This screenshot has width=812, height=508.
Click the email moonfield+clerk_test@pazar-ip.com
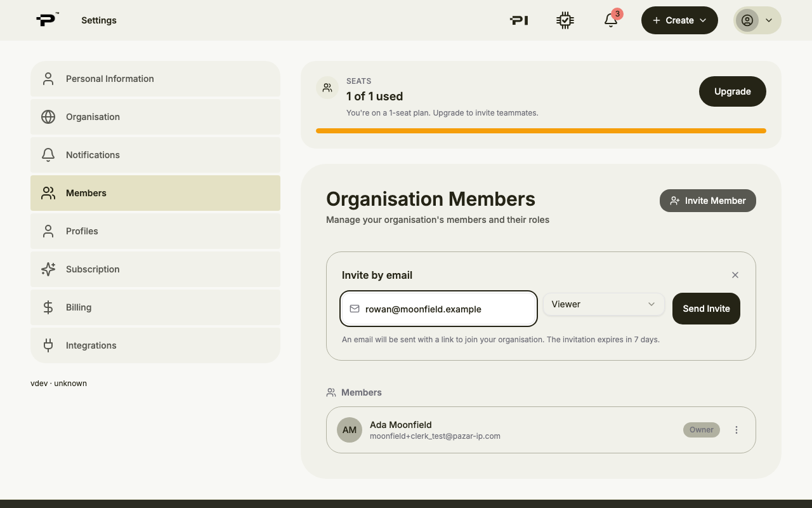435,436
